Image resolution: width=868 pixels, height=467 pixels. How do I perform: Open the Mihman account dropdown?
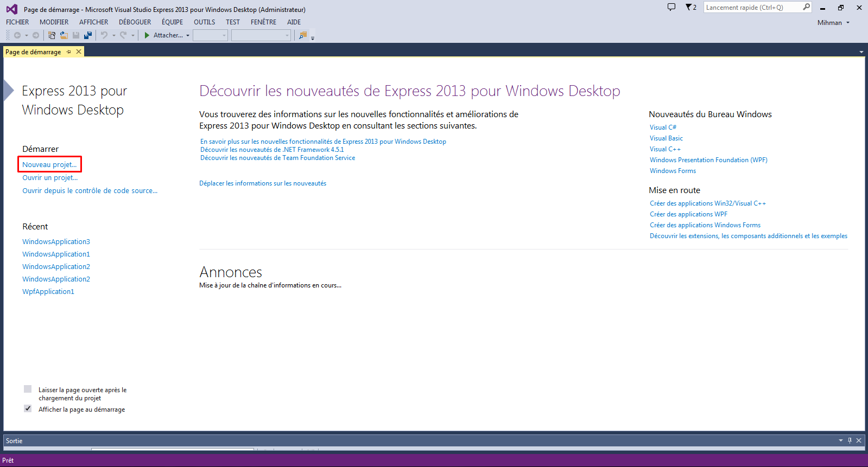click(833, 23)
